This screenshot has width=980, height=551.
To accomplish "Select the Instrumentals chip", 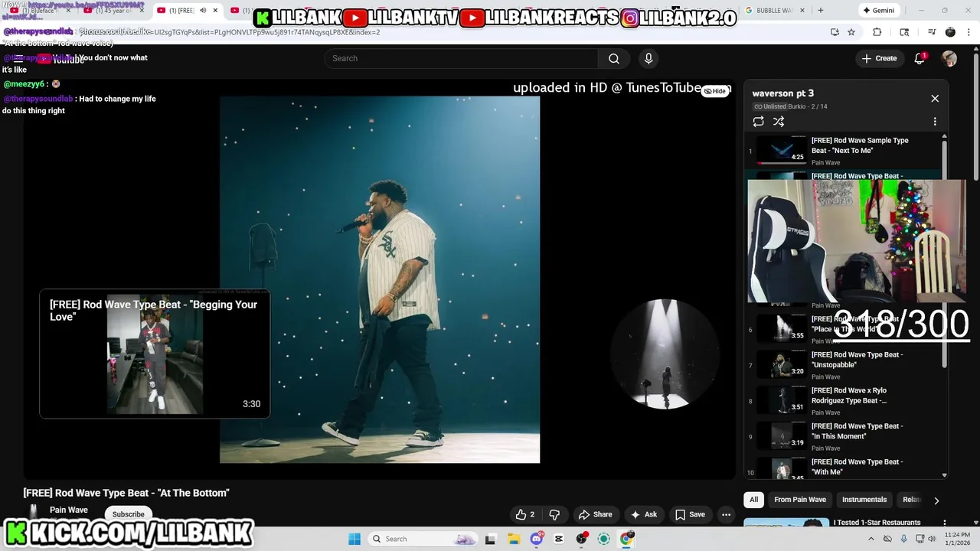I will click(864, 500).
